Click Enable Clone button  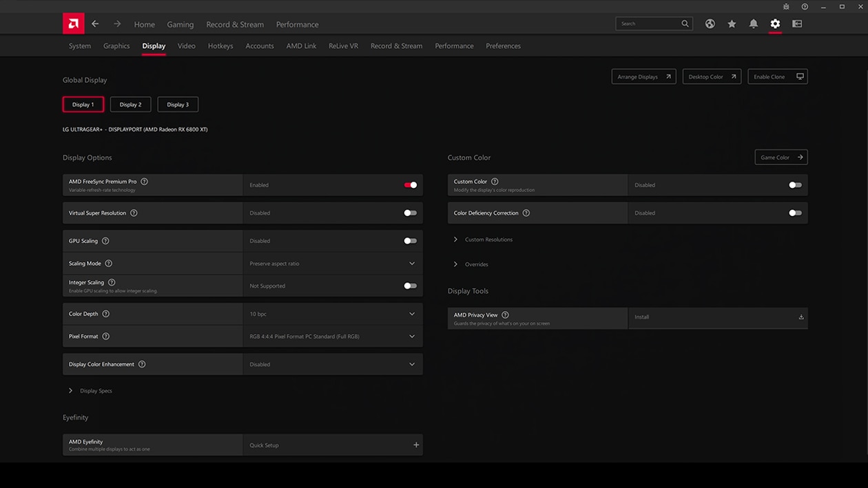778,76
